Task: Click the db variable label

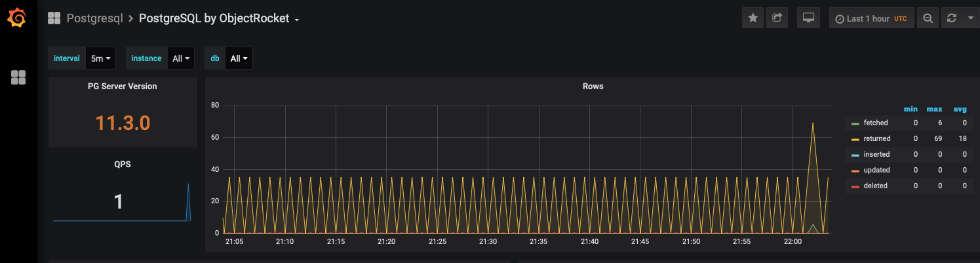Action: pos(214,58)
